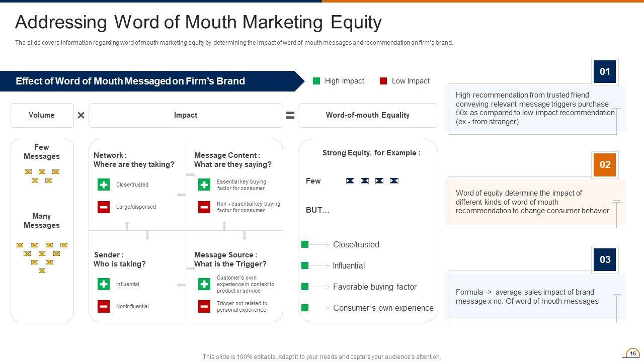
Task: Click the red minus icon beside Noninfluential
Action: pyautogui.click(x=104, y=306)
